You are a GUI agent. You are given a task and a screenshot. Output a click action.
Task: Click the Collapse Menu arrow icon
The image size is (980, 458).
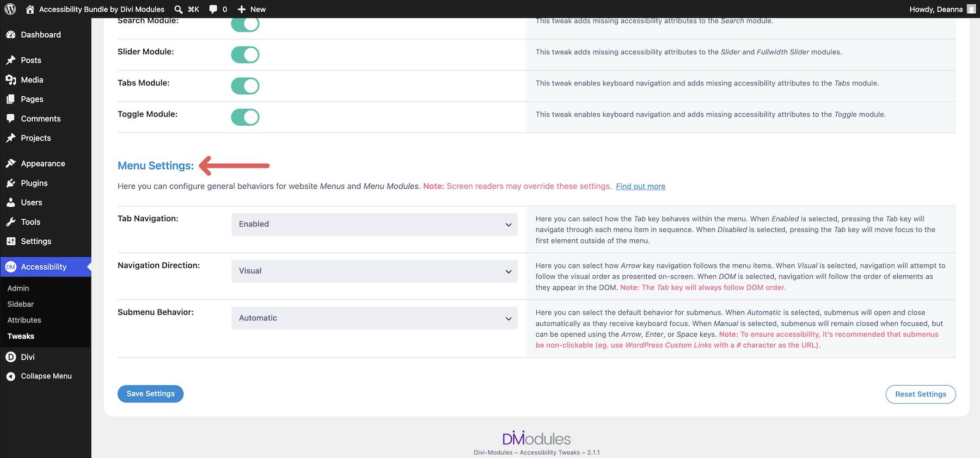pos(11,376)
